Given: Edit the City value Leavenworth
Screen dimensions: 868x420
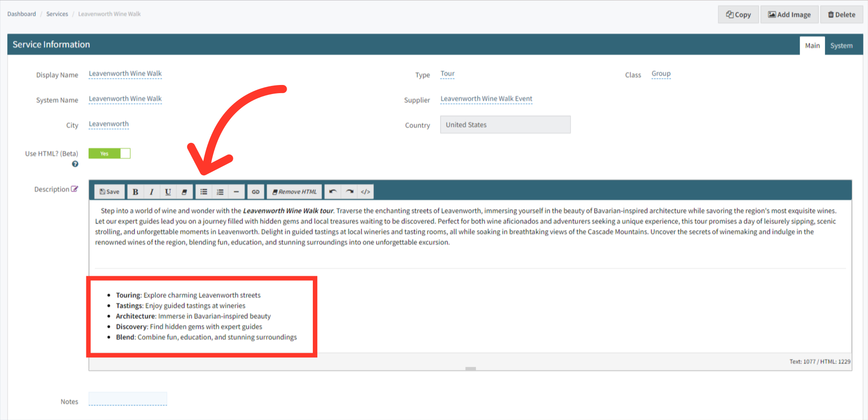Looking at the screenshot, I should click(108, 124).
